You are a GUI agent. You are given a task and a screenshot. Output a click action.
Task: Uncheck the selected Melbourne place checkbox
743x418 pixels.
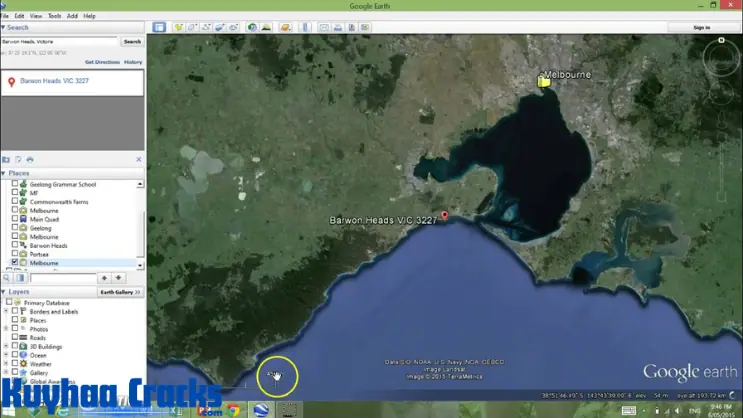tap(15, 263)
